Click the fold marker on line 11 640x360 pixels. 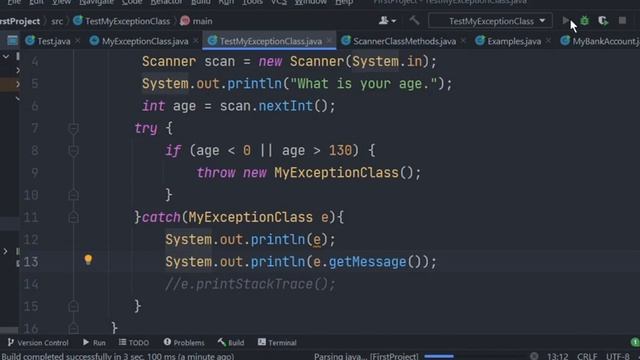[73, 217]
